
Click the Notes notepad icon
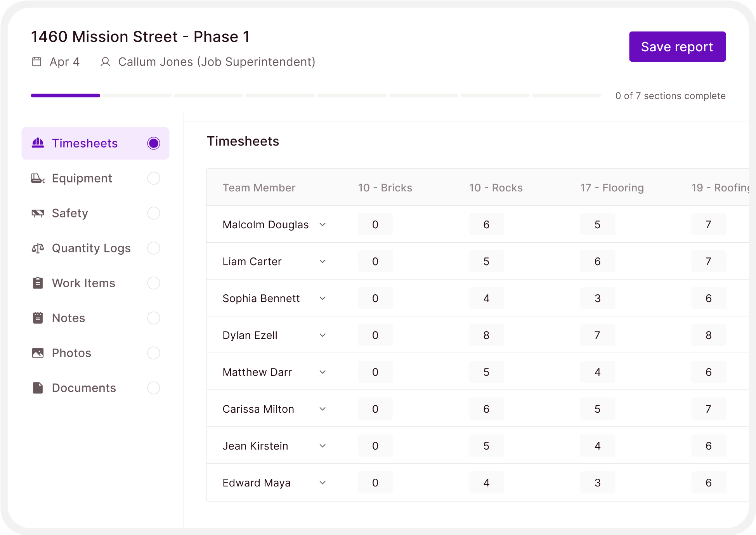coord(38,318)
